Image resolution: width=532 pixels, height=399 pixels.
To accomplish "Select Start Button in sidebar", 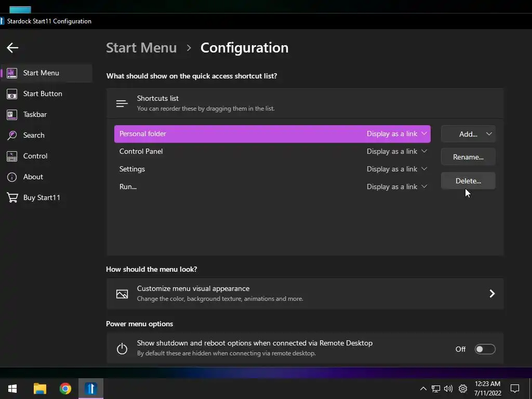I will (x=47, y=94).
